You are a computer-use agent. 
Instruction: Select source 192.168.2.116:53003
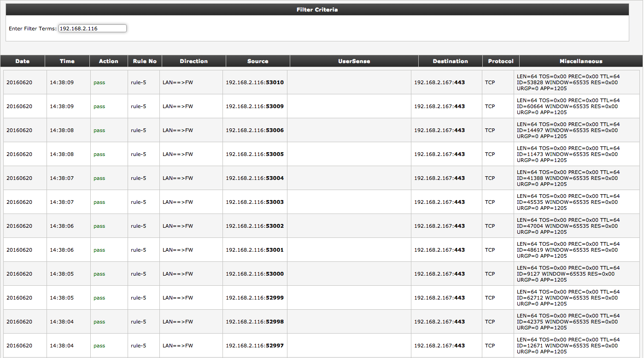pos(255,202)
